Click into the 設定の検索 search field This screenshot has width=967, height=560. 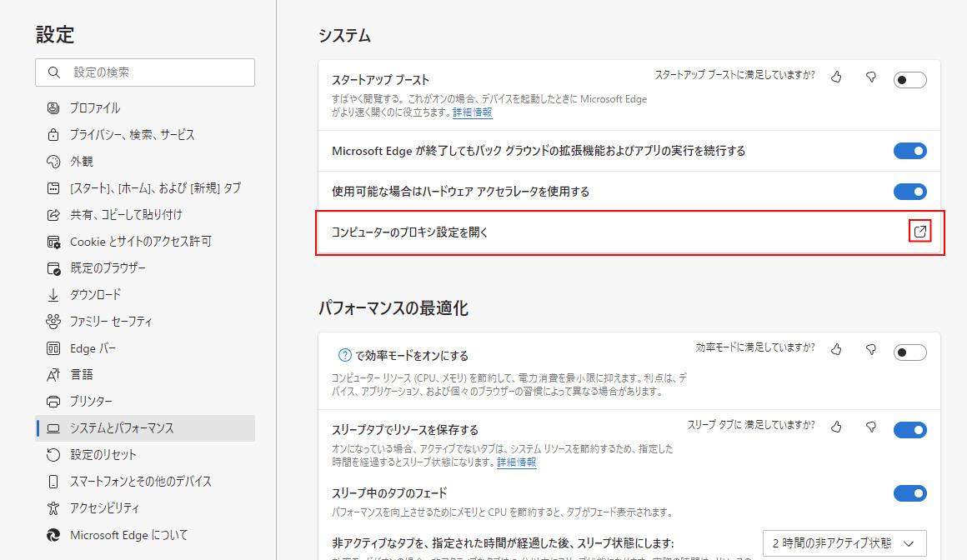tap(145, 72)
